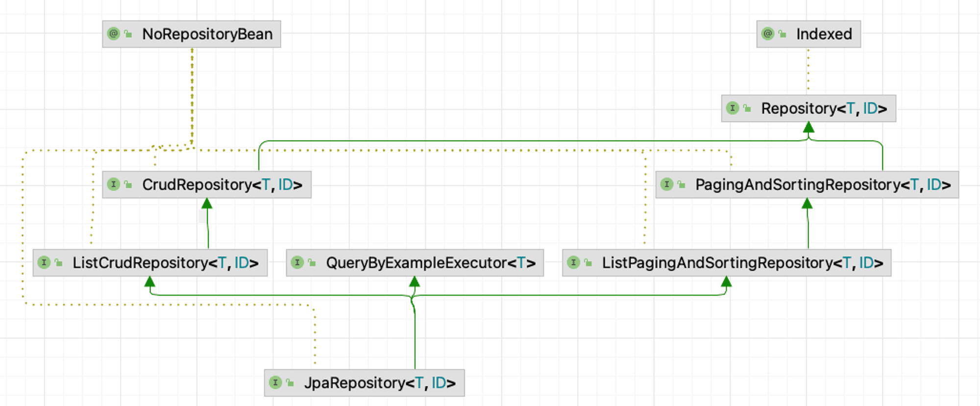
Task: Select the CrudRepository<T, ID> node
Action: (207, 184)
